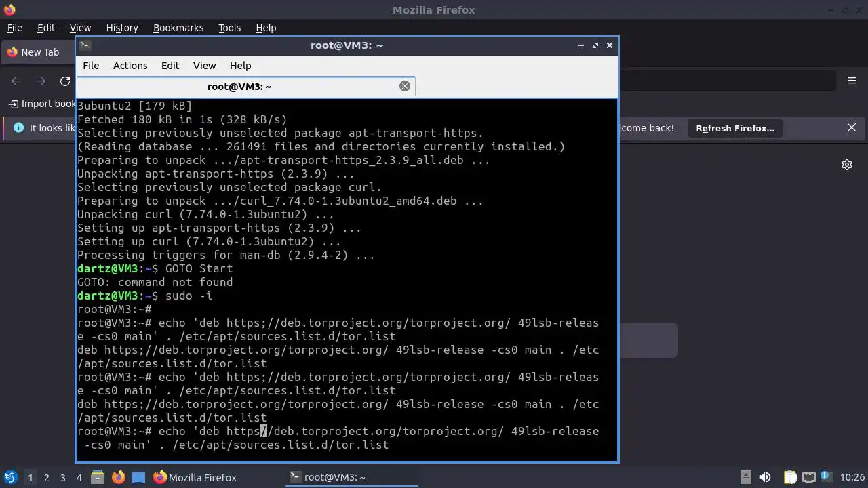868x488 pixels.
Task: Open the Firefox Tools menu
Action: 230,28
